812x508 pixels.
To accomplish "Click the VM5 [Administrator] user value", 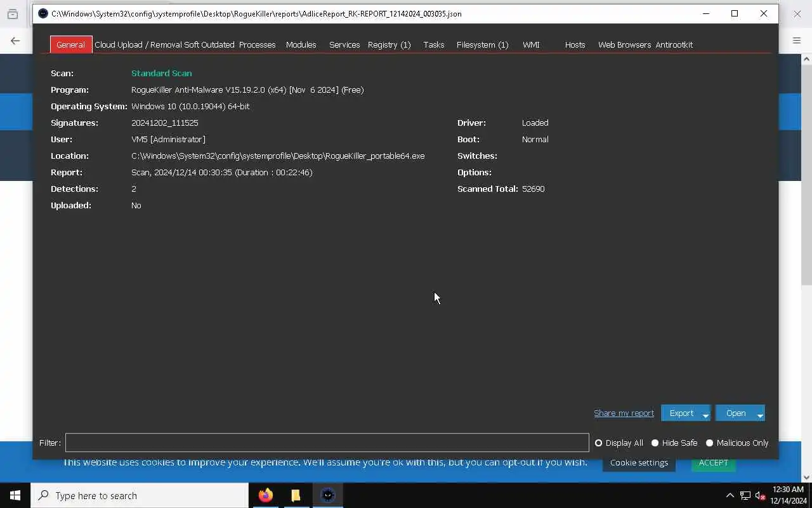I will click(x=168, y=140).
